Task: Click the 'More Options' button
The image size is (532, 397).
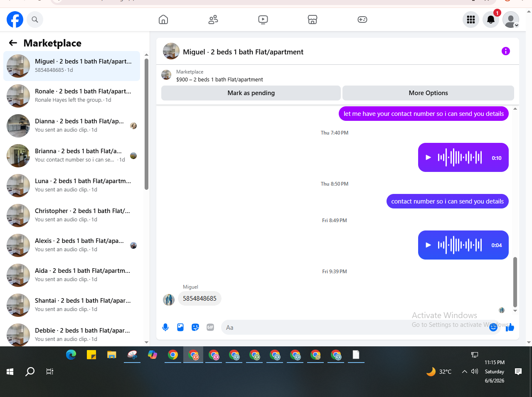Action: pyautogui.click(x=428, y=93)
